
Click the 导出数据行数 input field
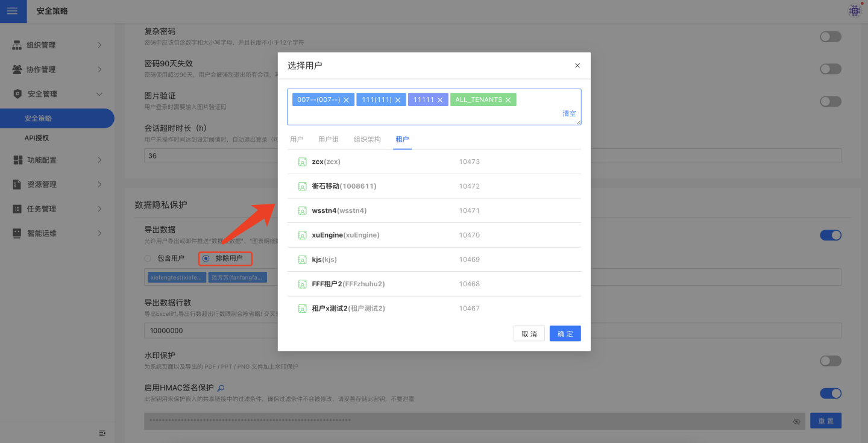point(211,330)
